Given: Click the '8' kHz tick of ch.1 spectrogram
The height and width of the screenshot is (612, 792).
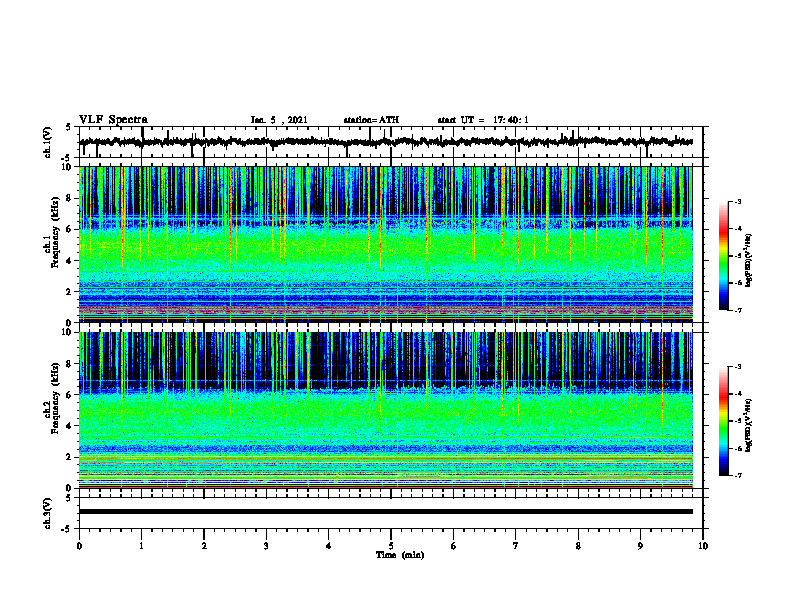Looking at the screenshot, I should 71,198.
